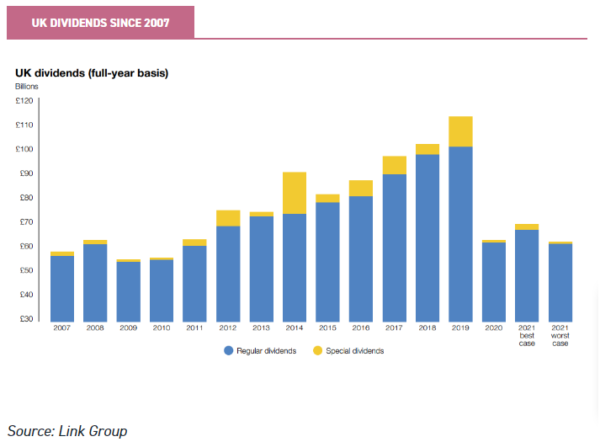The width and height of the screenshot is (600, 442).
Task: Click the yellow special dividends segment for 2015
Action: click(x=328, y=198)
